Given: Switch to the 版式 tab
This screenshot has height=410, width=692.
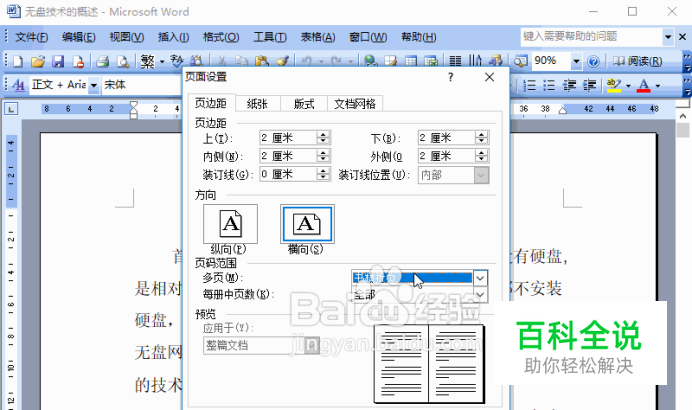Looking at the screenshot, I should [304, 104].
